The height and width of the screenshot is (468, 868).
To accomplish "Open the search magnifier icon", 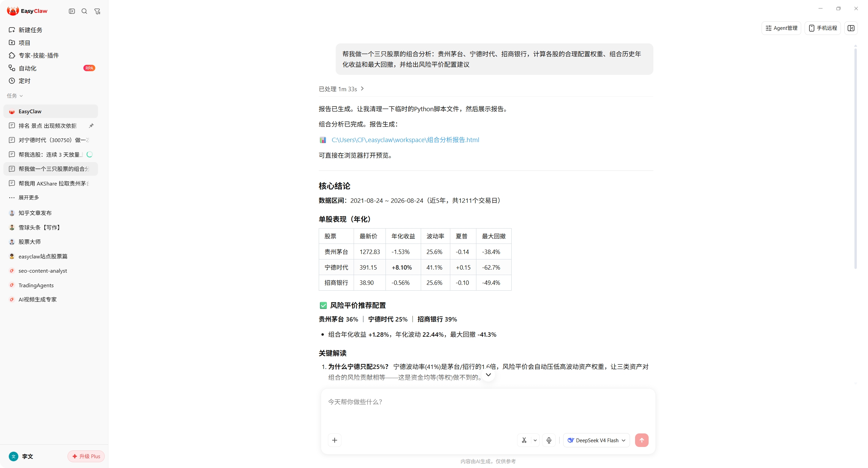I will 84,11.
